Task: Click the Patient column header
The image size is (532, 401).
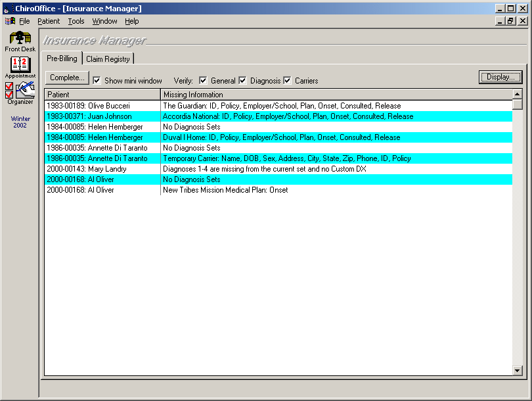Action: coord(102,95)
